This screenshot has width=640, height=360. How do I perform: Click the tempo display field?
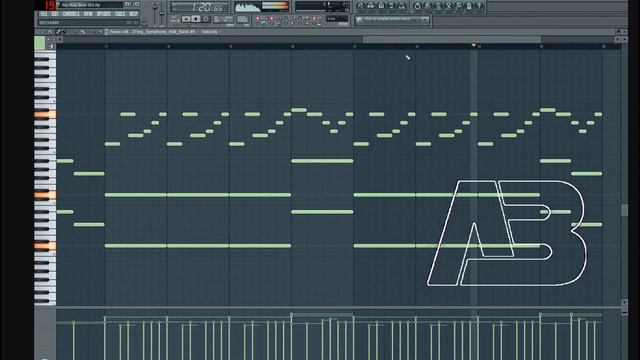[x=224, y=19]
